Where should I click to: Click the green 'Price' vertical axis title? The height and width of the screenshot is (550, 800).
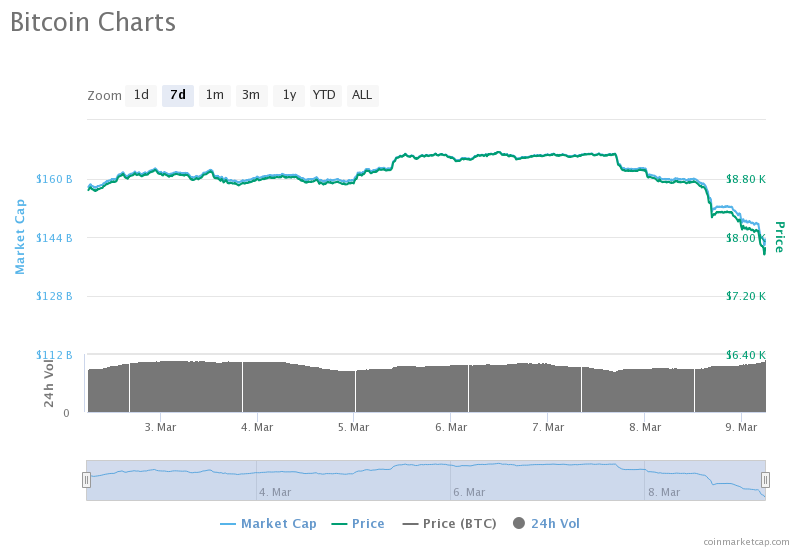click(x=780, y=237)
